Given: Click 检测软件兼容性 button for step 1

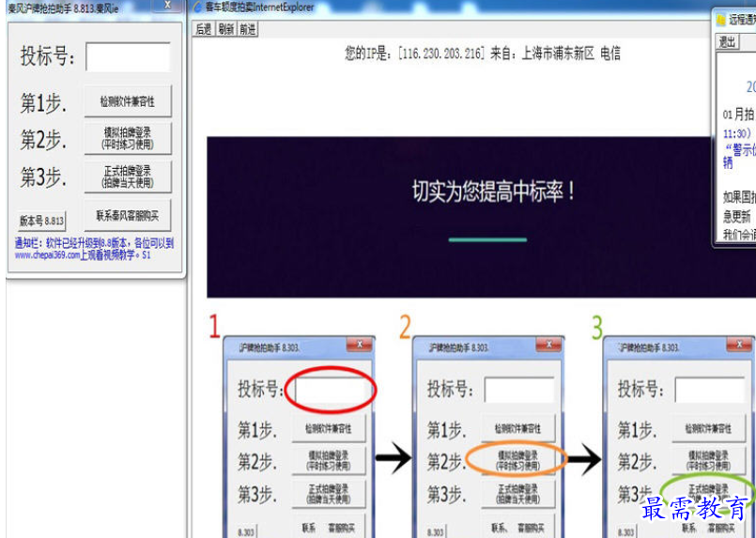Looking at the screenshot, I should 128,101.
